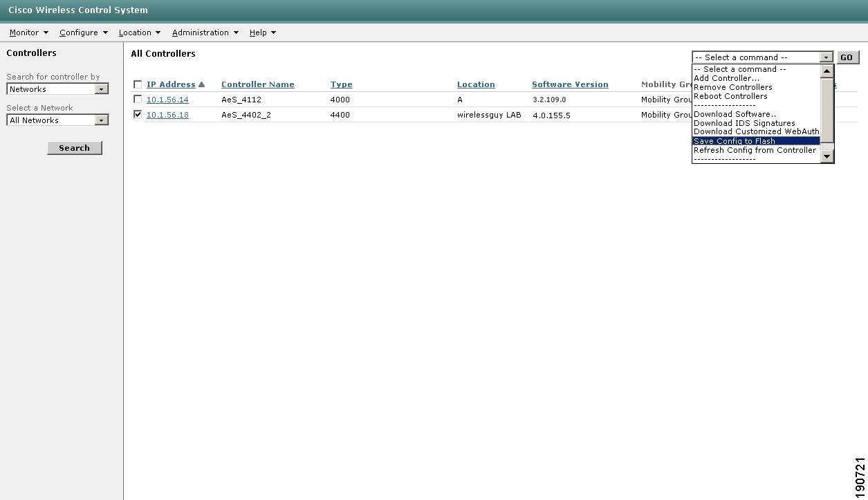Sort by Software Version column

(x=570, y=84)
